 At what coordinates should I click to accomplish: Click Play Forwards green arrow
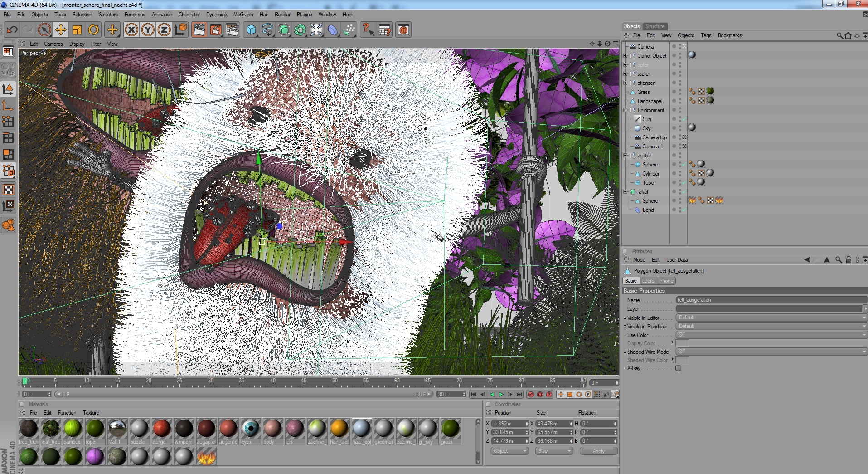501,394
